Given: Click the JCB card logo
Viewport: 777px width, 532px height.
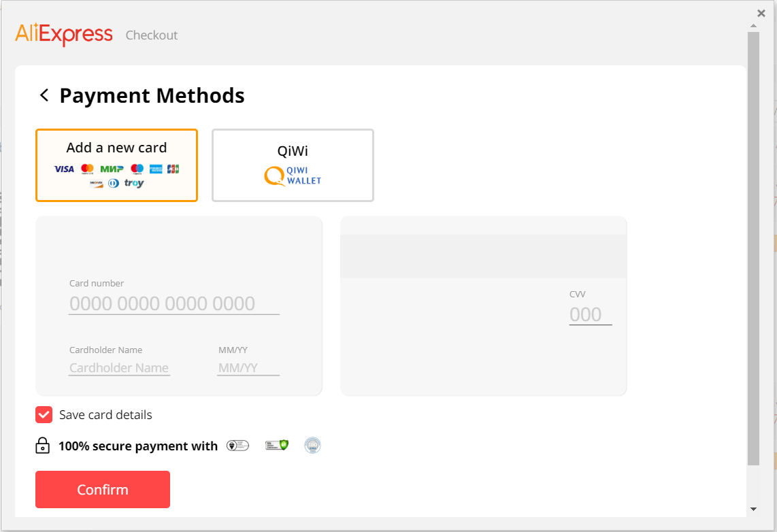Looking at the screenshot, I should pyautogui.click(x=173, y=169).
